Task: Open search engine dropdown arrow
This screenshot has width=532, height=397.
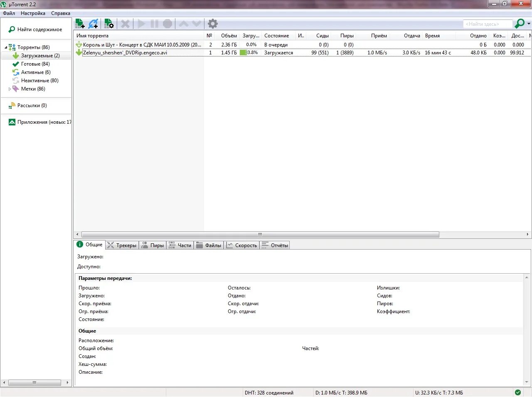Action: (529, 24)
